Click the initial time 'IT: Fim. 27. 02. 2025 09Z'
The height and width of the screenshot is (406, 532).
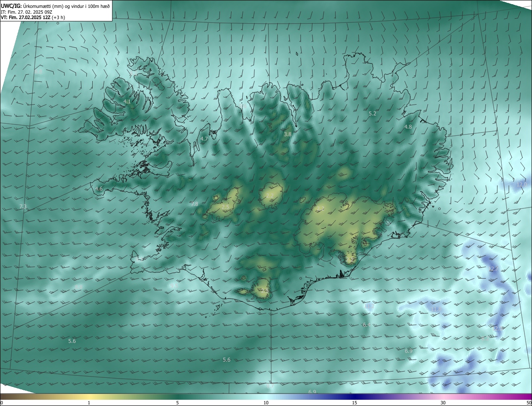point(26,12)
